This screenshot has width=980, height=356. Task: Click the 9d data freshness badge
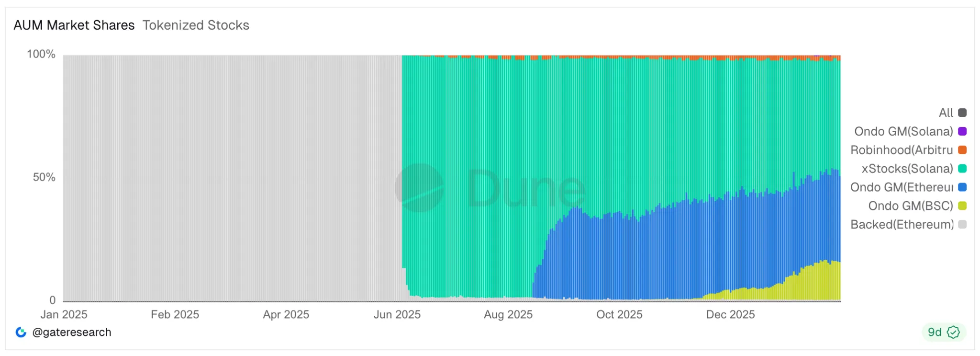[x=935, y=332]
